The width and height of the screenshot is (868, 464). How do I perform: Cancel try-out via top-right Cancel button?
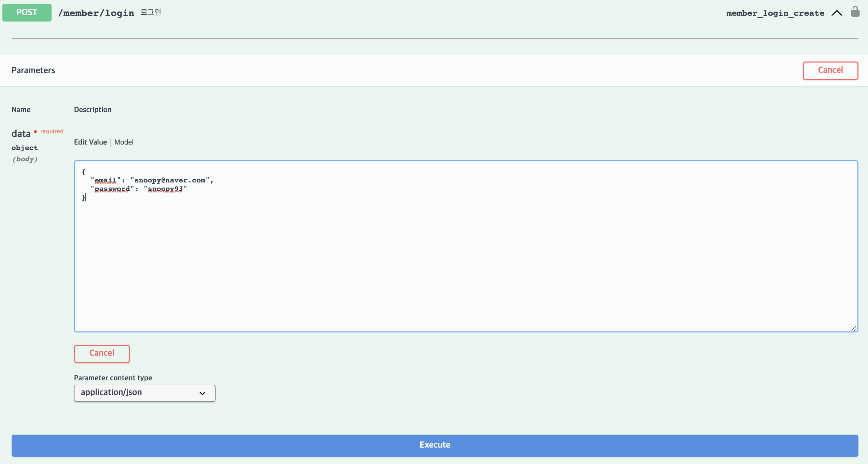pos(830,70)
